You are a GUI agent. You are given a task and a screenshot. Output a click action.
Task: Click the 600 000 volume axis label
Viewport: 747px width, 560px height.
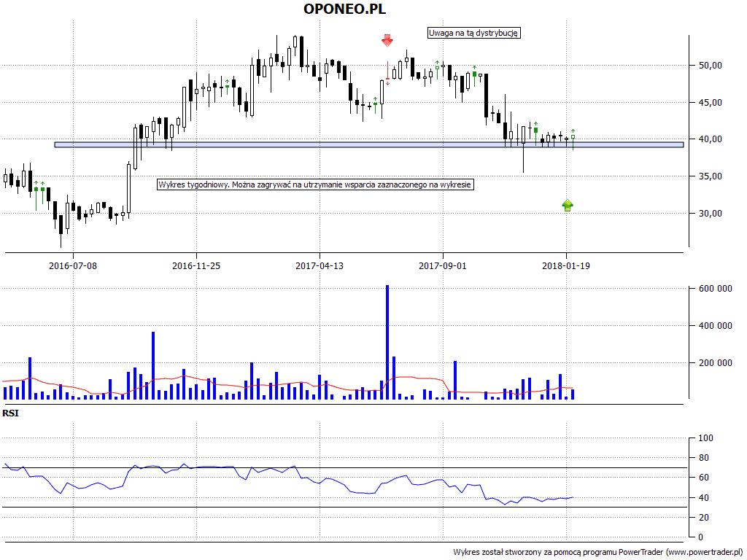coord(716,289)
